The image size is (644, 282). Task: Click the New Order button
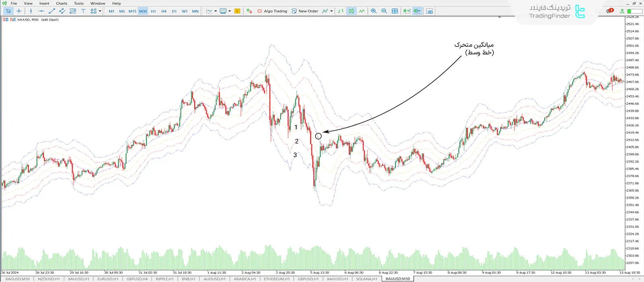pos(305,11)
